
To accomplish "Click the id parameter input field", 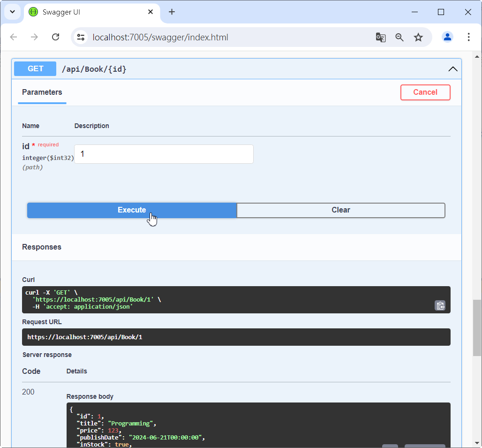I will pos(164,154).
